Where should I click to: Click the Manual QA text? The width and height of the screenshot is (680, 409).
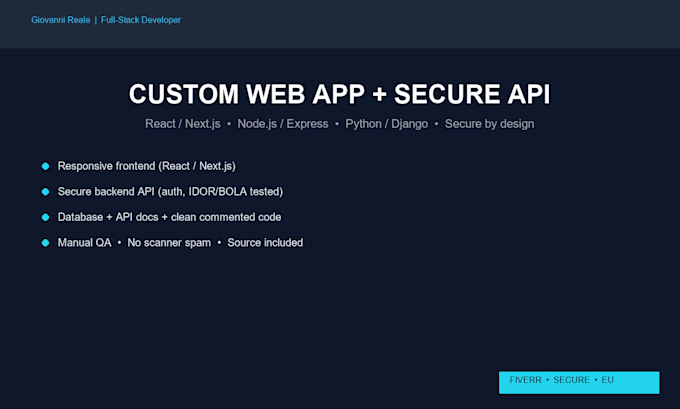tap(85, 242)
